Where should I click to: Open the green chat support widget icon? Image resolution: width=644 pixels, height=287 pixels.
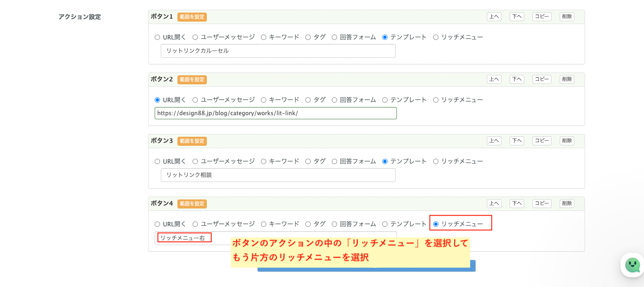pos(632,265)
